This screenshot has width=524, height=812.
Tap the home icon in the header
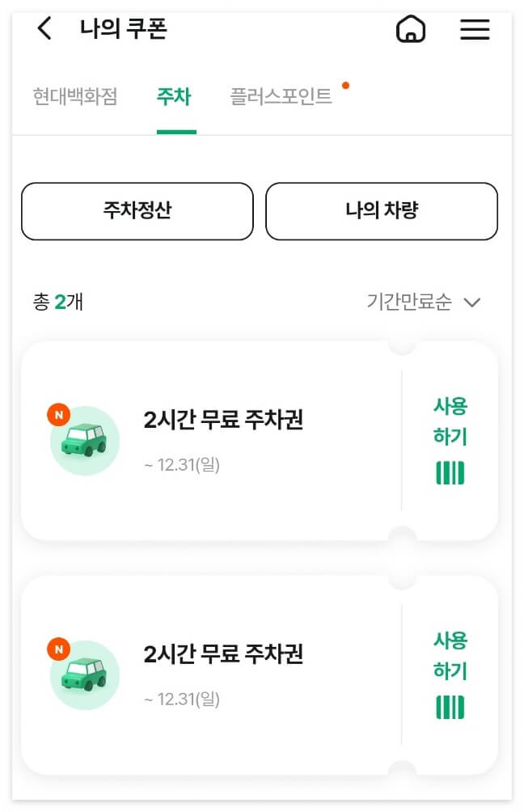(x=411, y=30)
